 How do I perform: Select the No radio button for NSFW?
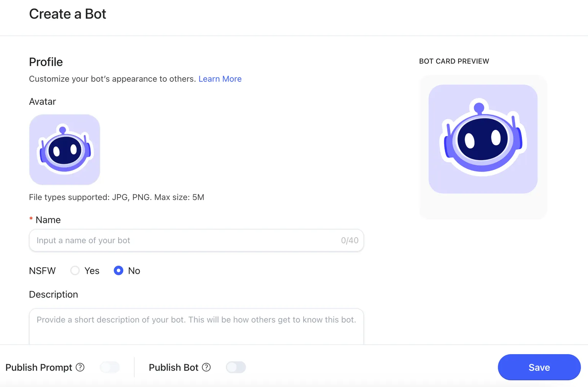click(119, 271)
